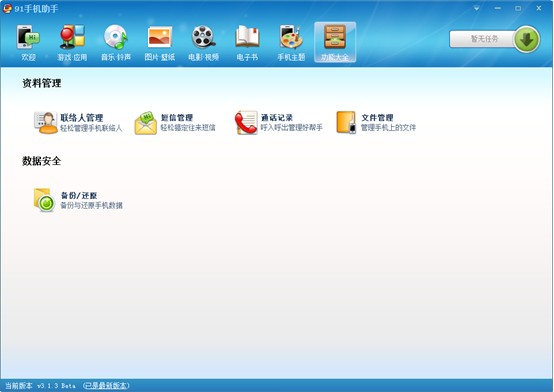554x392 pixels.
Task: Click the 文件管理 title text
Action: click(377, 117)
